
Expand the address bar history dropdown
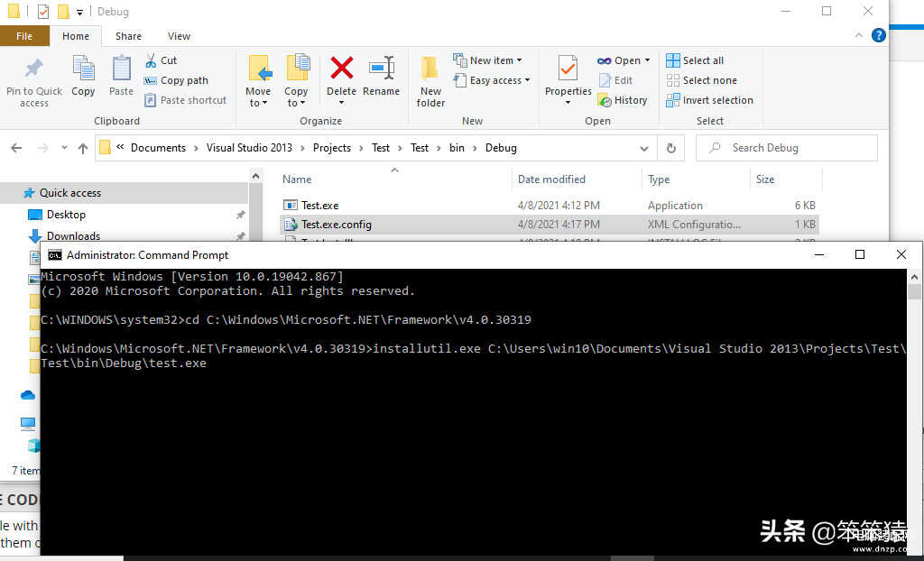point(644,149)
